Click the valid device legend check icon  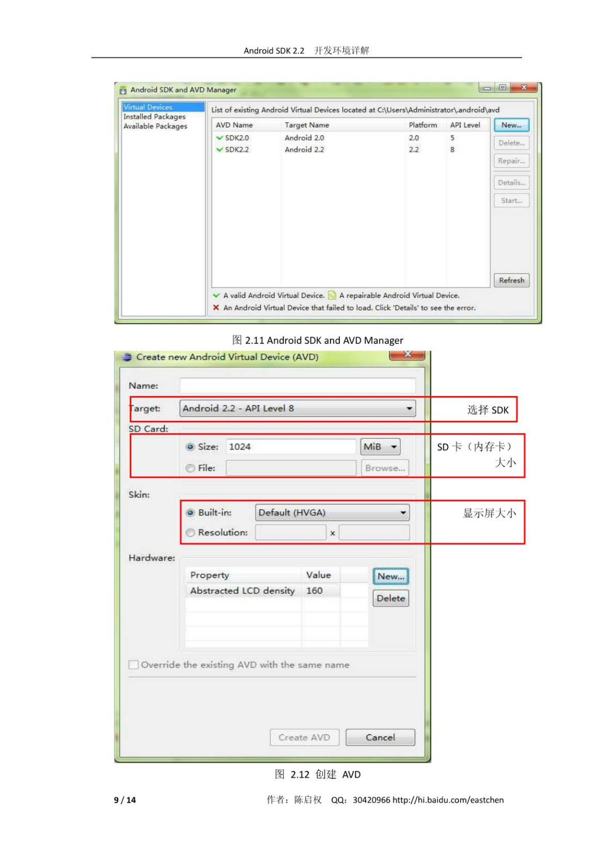coord(216,295)
